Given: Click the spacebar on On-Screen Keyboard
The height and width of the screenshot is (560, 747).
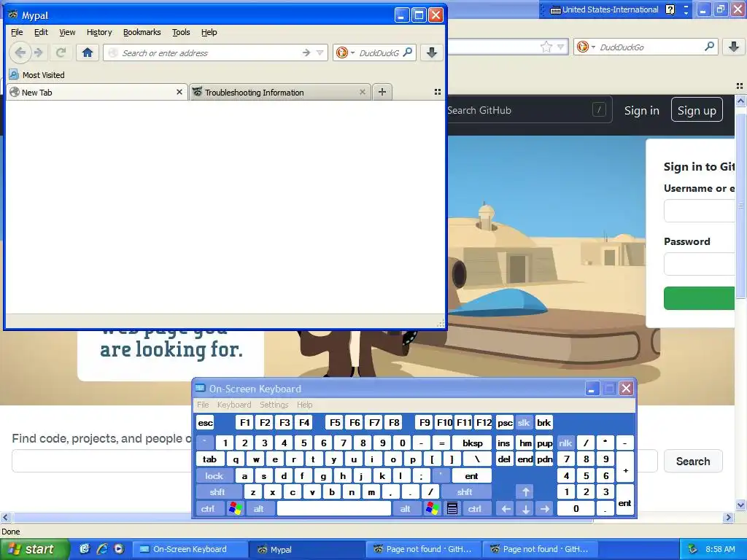Looking at the screenshot, I should (x=334, y=508).
